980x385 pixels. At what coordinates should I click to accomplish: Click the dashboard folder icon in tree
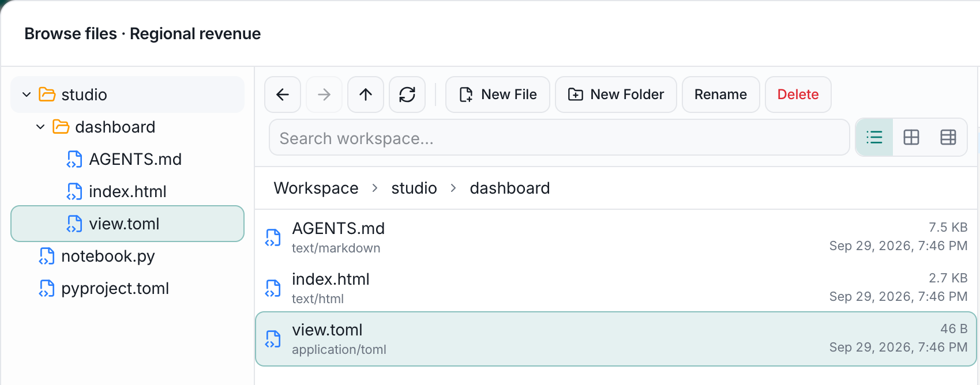(61, 127)
